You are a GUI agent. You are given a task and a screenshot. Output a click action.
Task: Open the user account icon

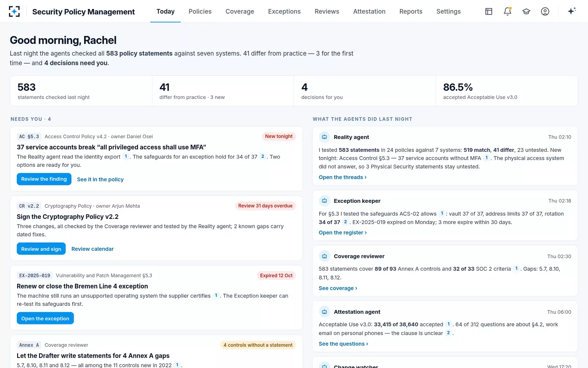click(x=545, y=11)
